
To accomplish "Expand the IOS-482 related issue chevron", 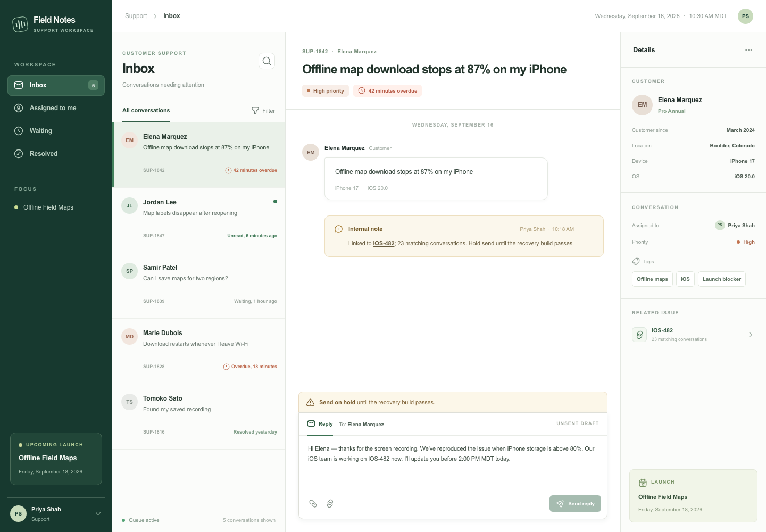I will coord(751,335).
